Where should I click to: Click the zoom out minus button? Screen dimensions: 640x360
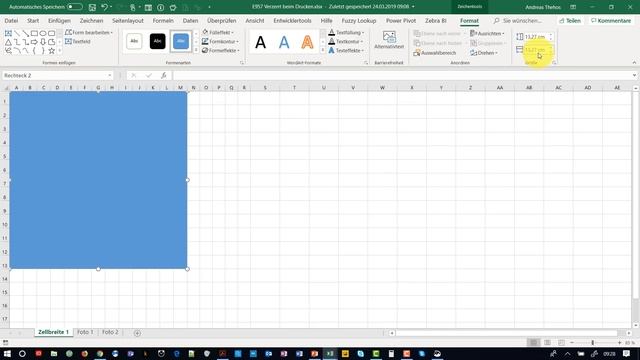coord(572,343)
